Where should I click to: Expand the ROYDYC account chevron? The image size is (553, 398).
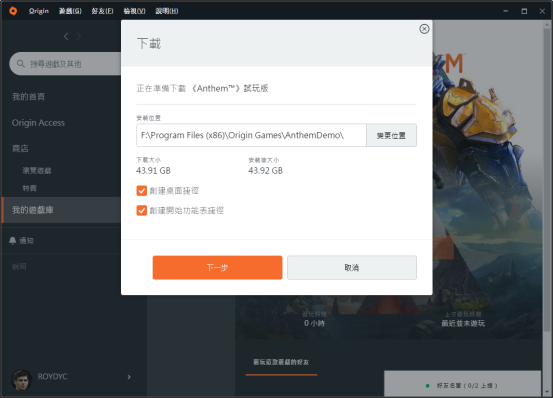(x=129, y=377)
